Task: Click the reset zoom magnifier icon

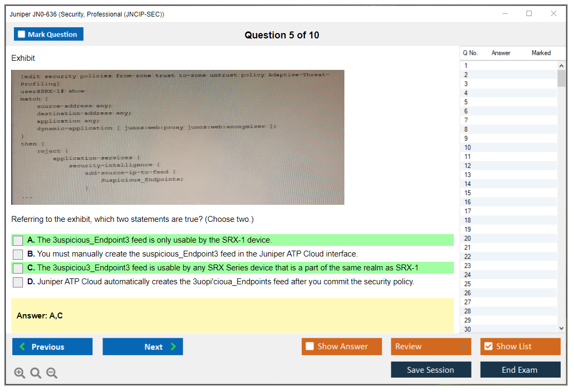Action: 36,373
